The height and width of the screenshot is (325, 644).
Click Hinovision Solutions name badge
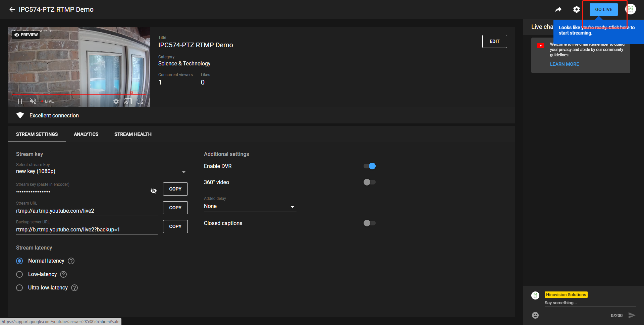566,295
